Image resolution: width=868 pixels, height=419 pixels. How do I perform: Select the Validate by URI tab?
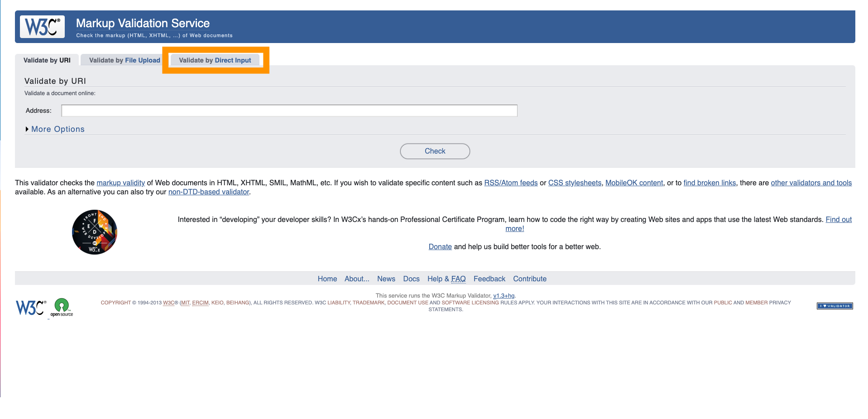(47, 60)
